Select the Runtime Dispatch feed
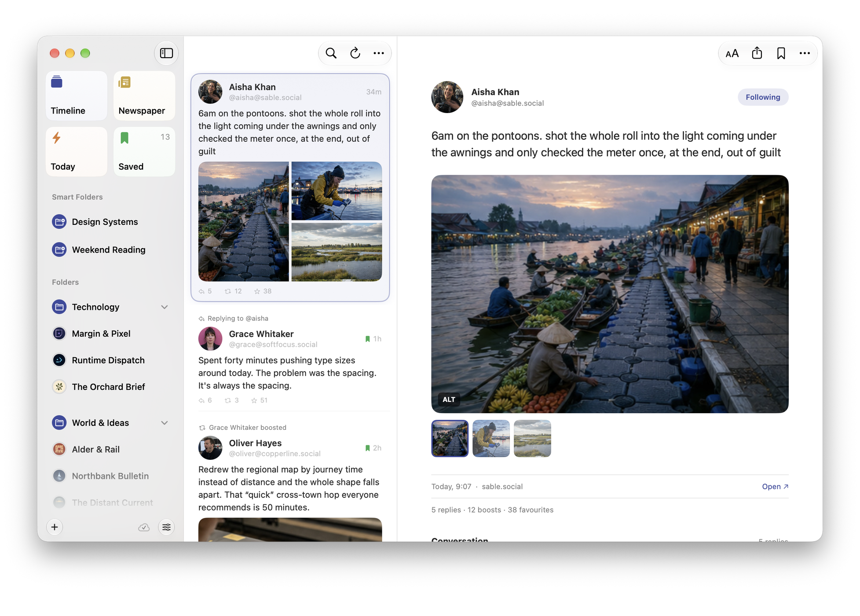This screenshot has height=616, width=860. pyautogui.click(x=110, y=360)
